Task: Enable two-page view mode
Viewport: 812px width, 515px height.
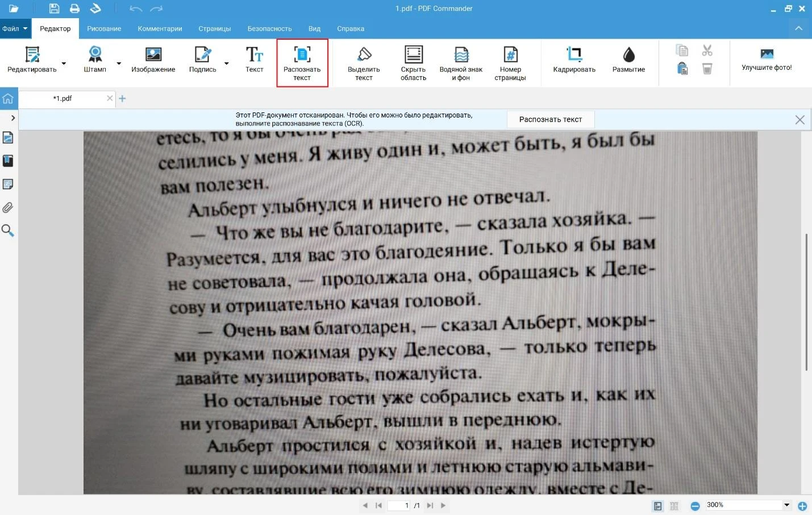Action: pos(674,506)
